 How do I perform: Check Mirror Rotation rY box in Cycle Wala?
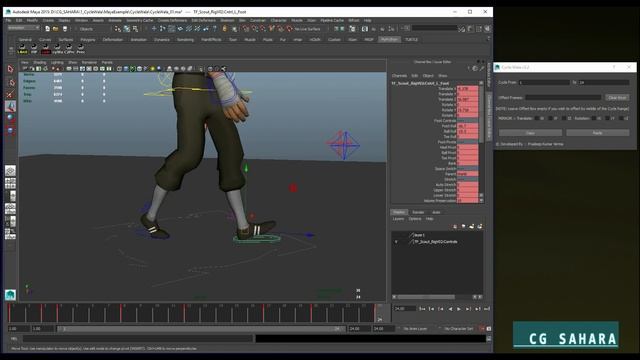(607, 118)
